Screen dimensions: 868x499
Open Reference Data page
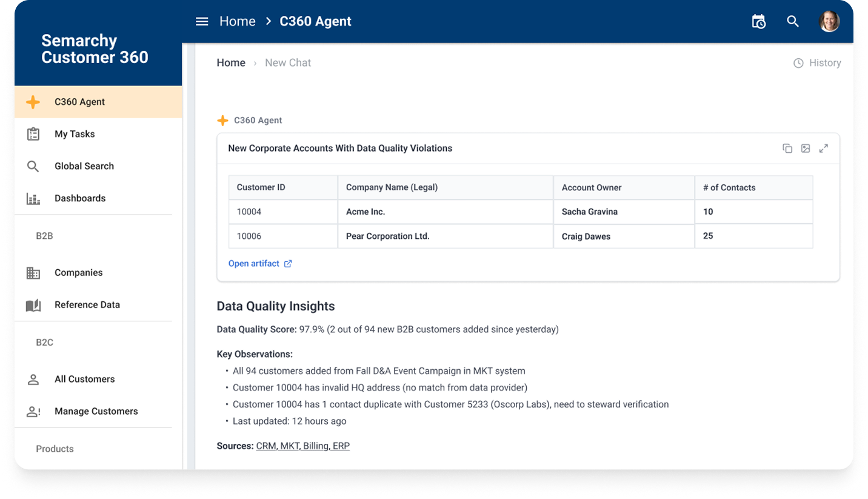98,305
